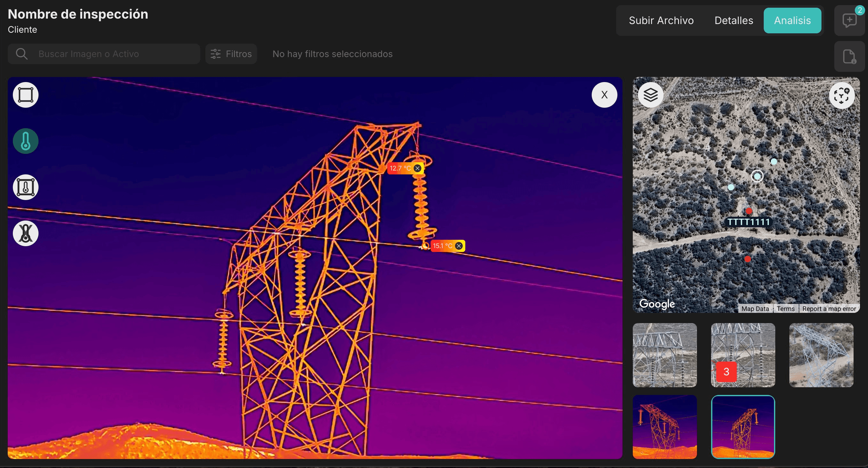Click red map marker above TTTT1111
868x468 pixels.
(749, 211)
